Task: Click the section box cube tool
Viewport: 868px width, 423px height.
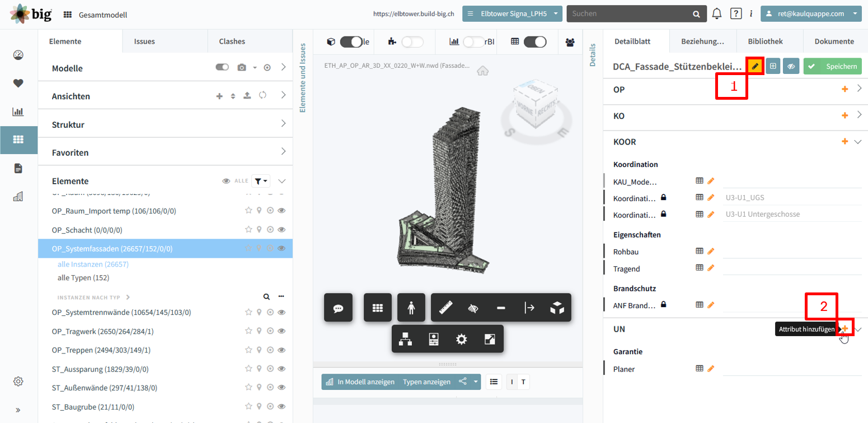Action: (557, 308)
